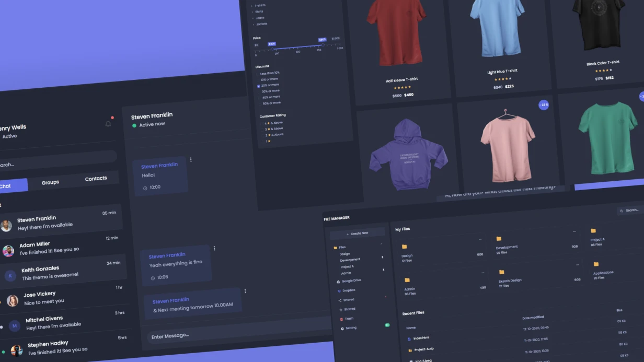The height and width of the screenshot is (362, 644).
Task: Switch to the Contacts tab in chat
Action: (96, 179)
